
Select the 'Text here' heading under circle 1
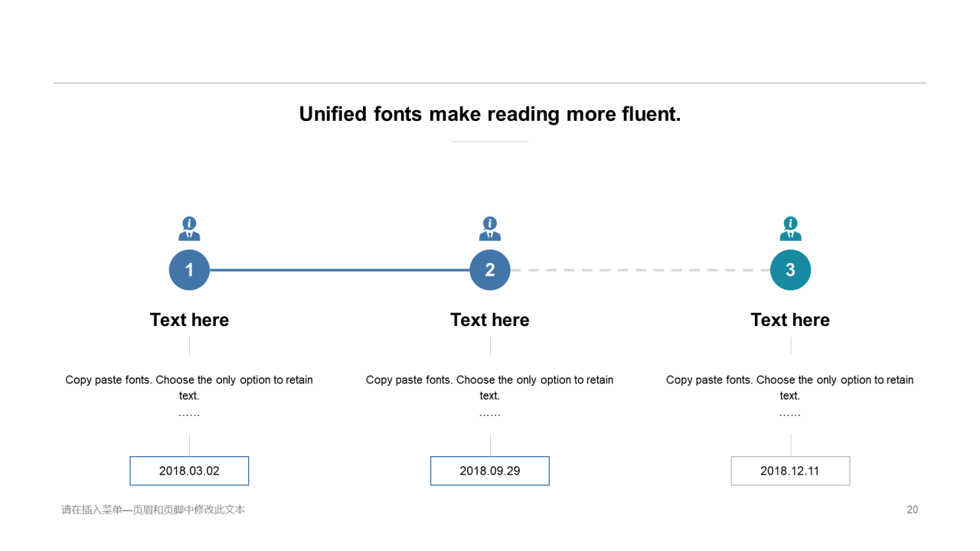(189, 320)
